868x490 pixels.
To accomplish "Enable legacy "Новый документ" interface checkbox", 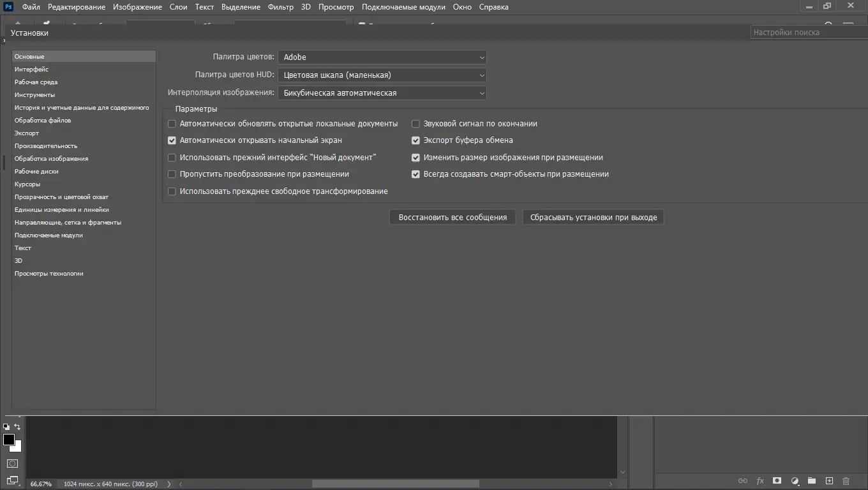I will click(172, 158).
